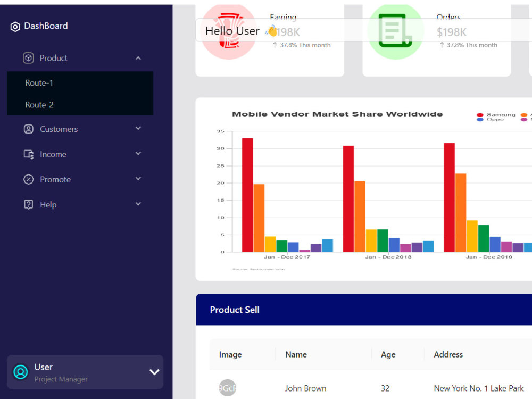Expand the Customers menu chevron
The width and height of the screenshot is (532, 399).
click(x=138, y=128)
